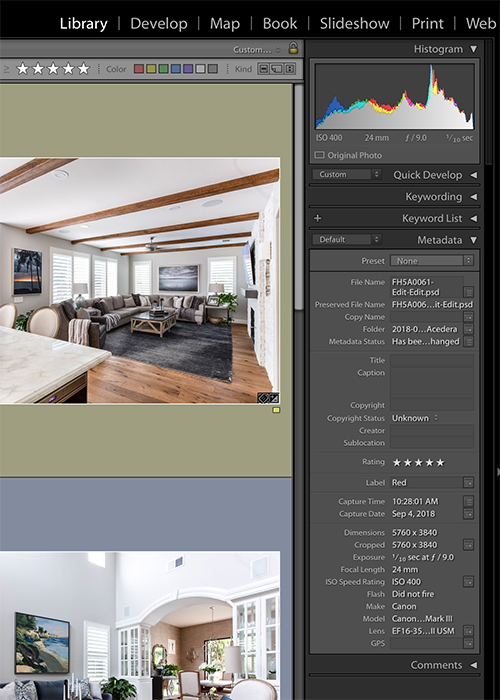The width and height of the screenshot is (500, 700).
Task: Click the Folder show-in-library arrow button
Action: (x=468, y=329)
